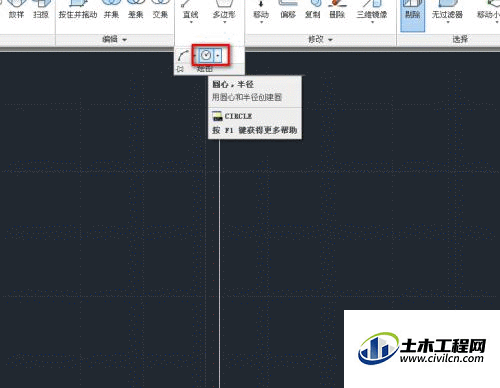Click the CIRCLE command name in tooltip
The height and width of the screenshot is (388, 500).
pyautogui.click(x=238, y=116)
